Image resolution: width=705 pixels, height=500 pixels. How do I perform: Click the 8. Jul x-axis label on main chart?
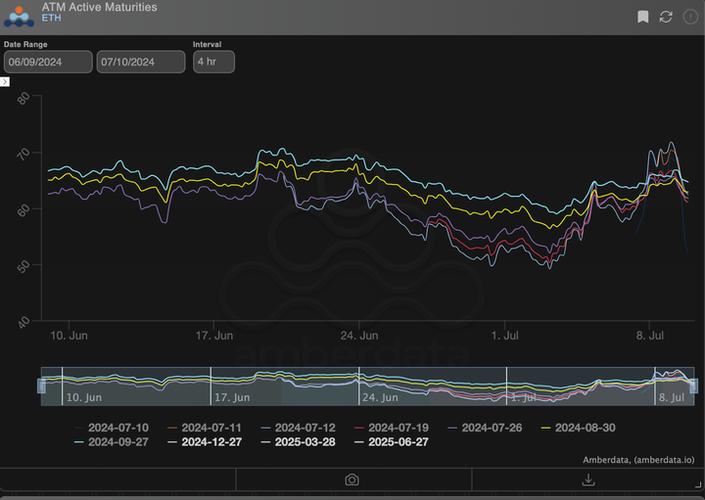click(x=650, y=335)
